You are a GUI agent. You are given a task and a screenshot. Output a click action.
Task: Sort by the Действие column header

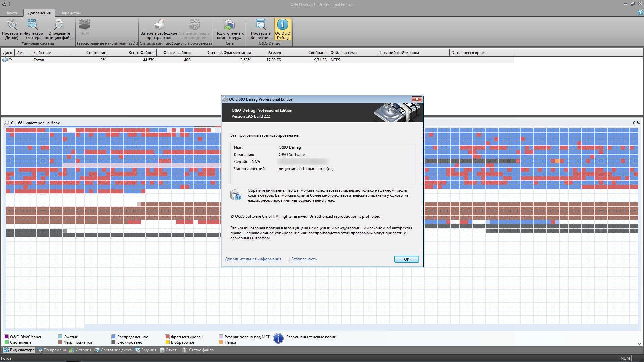(52, 53)
